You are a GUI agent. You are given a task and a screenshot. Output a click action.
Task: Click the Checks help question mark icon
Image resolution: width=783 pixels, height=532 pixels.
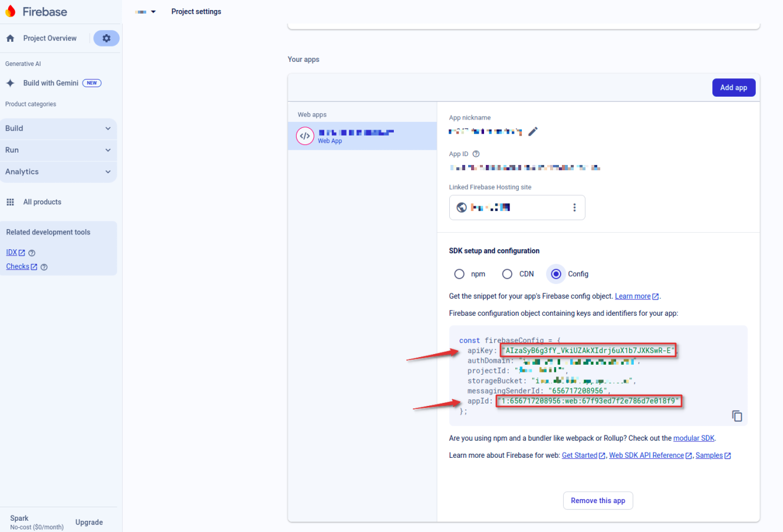click(x=44, y=267)
